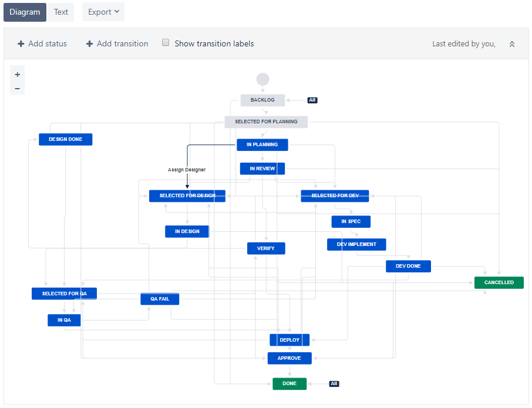This screenshot has width=532, height=408.
Task: Click the All badge next to BACKLOG
Action: 312,100
